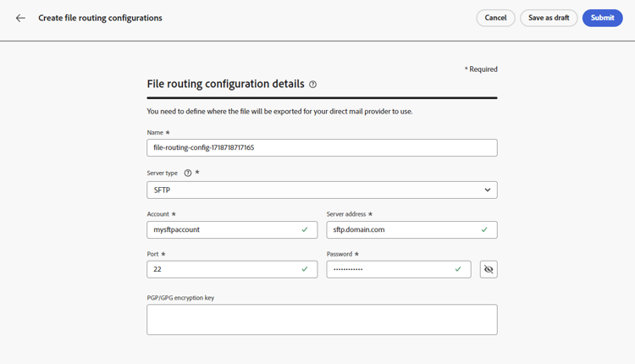Toggle password visibility with eye icon
This screenshot has width=635, height=364.
489,269
